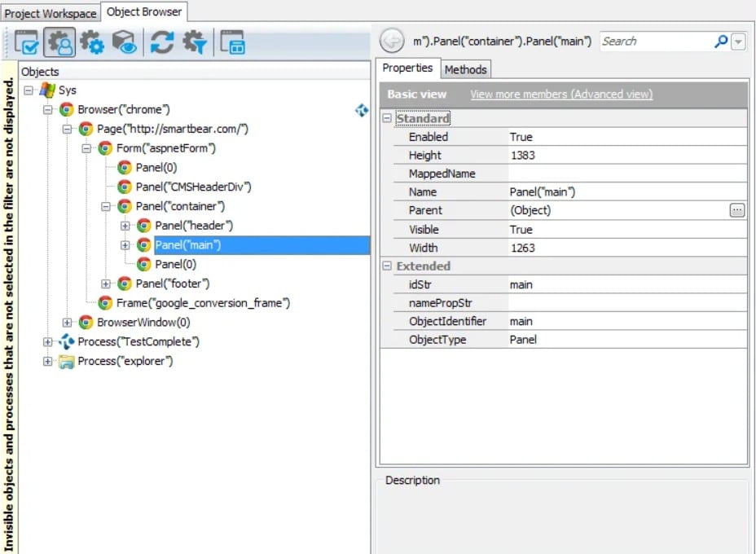Click the double gears toolbar icon
Viewport: 756px width, 554px height.
(91, 42)
